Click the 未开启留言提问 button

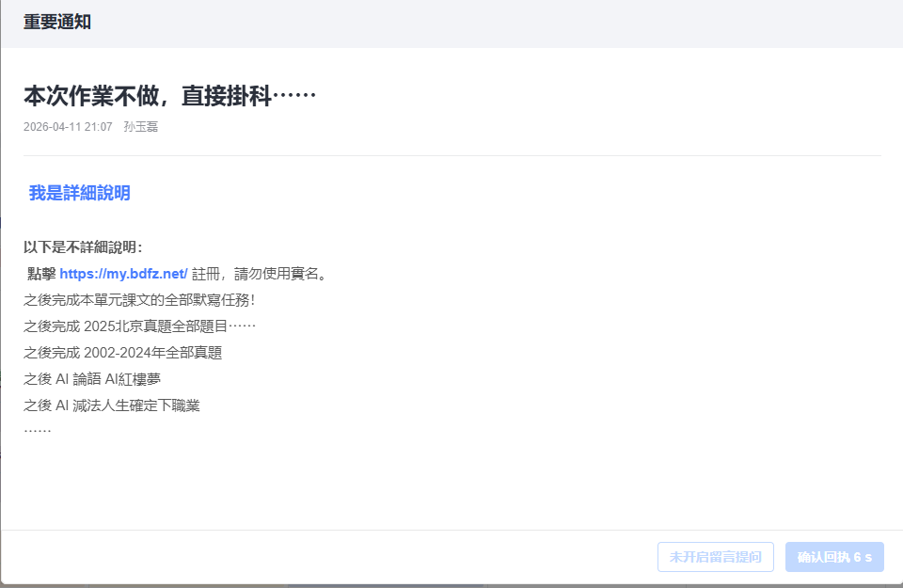coord(715,557)
